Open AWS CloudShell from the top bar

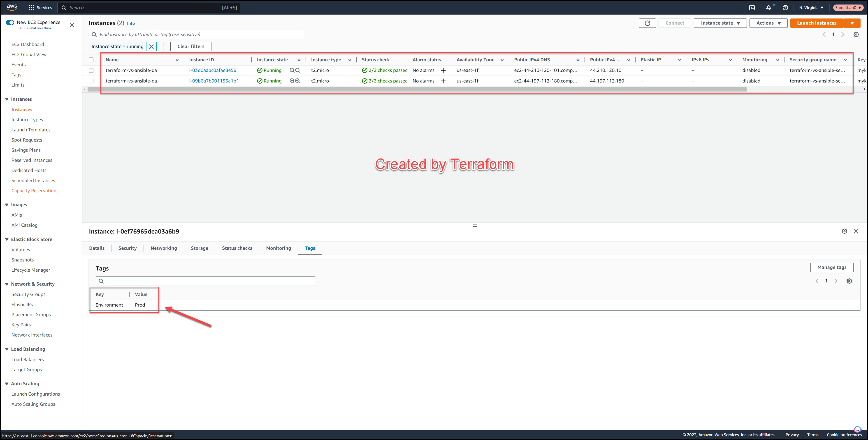(752, 7)
